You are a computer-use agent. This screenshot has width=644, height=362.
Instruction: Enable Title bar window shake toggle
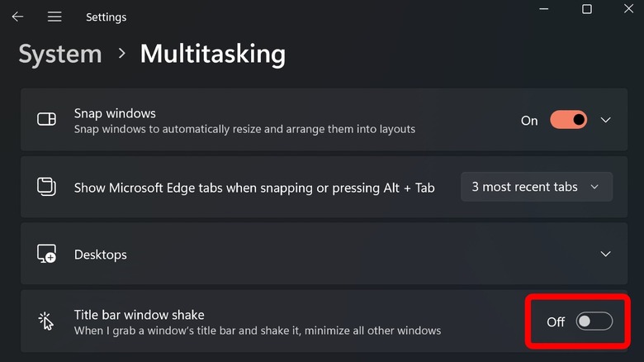pos(594,322)
